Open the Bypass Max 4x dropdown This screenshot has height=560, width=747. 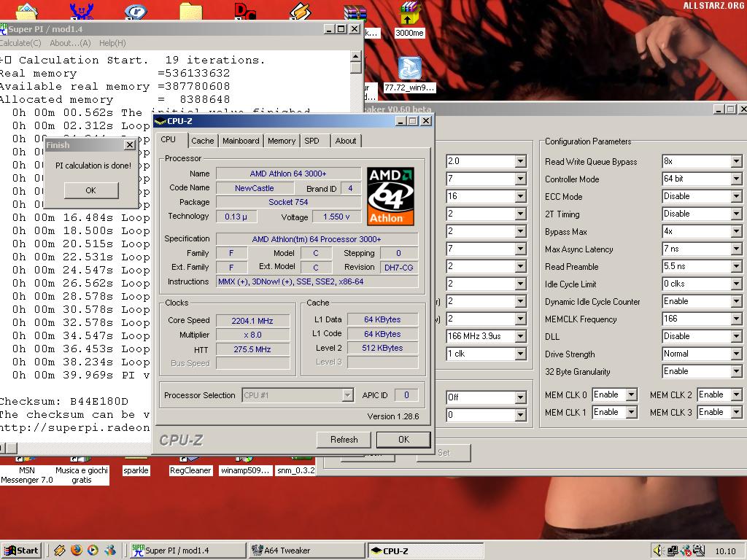(x=736, y=231)
